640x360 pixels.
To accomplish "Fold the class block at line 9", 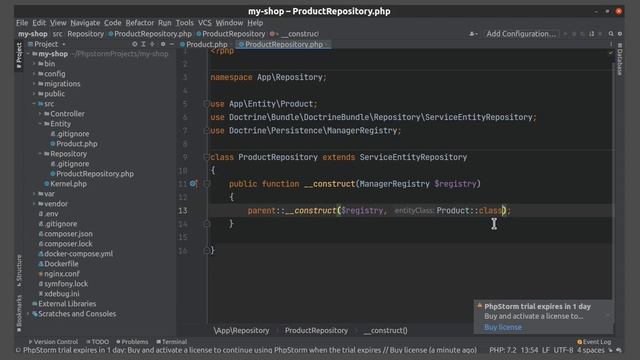I will point(207,157).
